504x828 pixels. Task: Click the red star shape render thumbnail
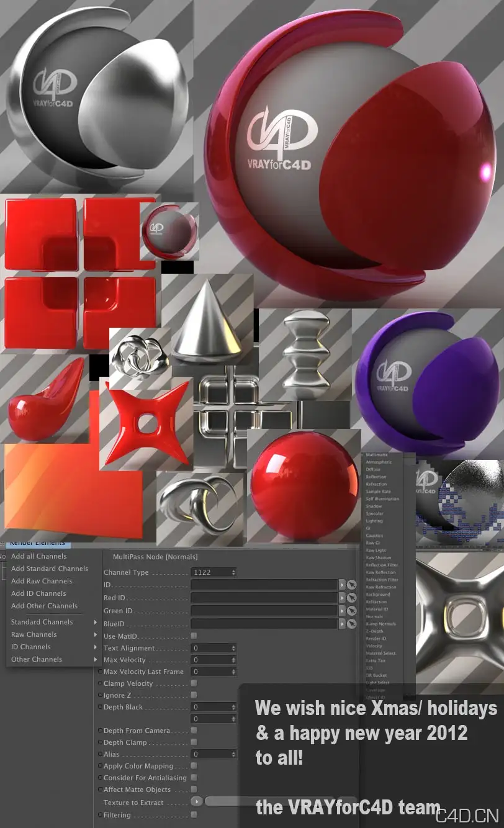coord(146,423)
